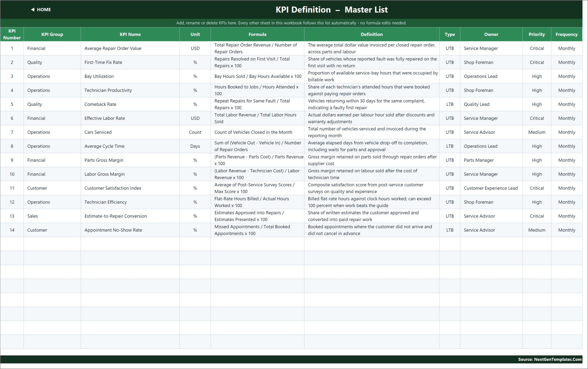The image size is (588, 369).
Task: Click the Bay Hours Sold formula cell
Action: click(257, 76)
